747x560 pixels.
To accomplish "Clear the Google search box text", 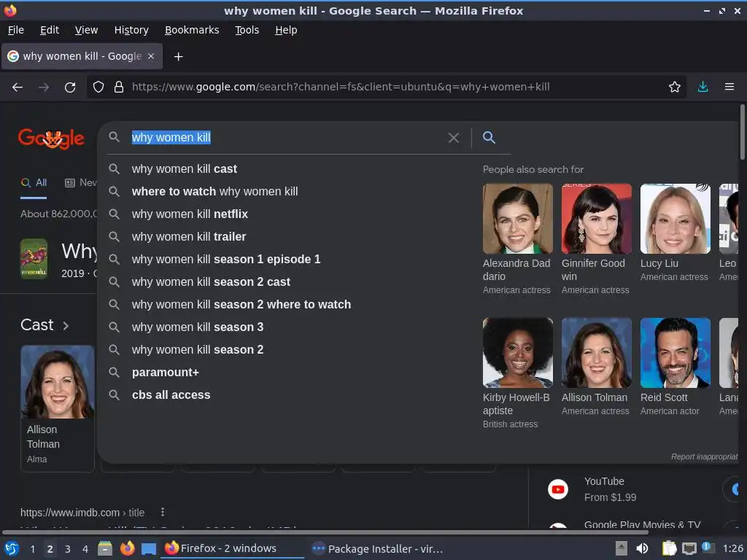I will (454, 138).
